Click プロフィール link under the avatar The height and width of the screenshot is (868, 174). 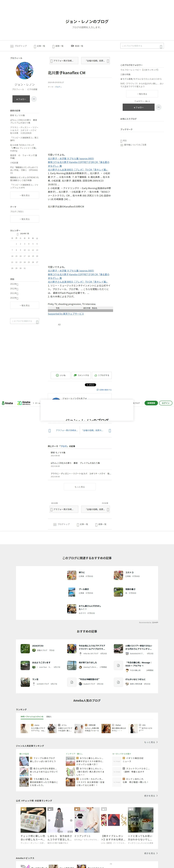[18, 89]
